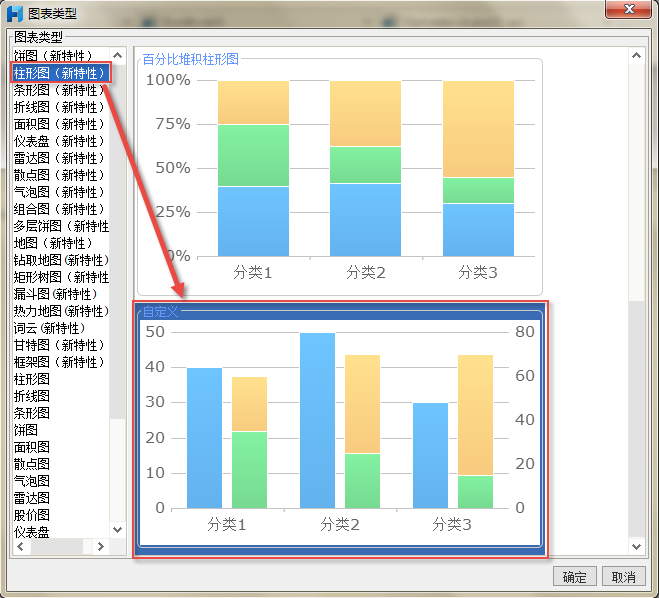The image size is (659, 598).
Task: Select plain 饼图 list item
Action: coord(26,430)
